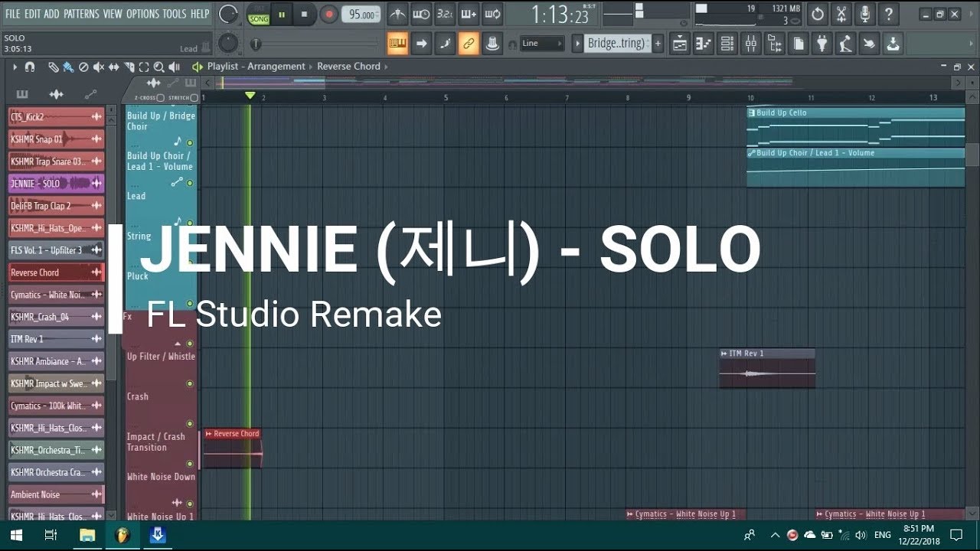Select the Draw pencil tool
Image resolution: width=980 pixels, height=551 pixels.
[53, 67]
